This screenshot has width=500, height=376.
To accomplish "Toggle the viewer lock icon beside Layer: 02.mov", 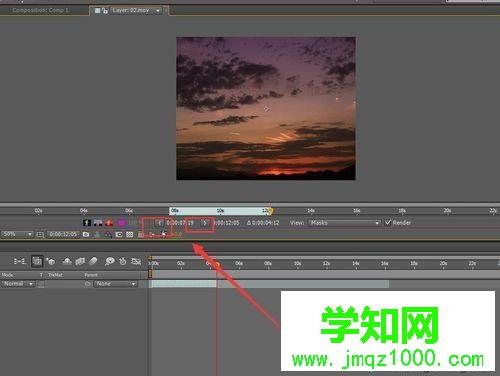I will [105, 11].
